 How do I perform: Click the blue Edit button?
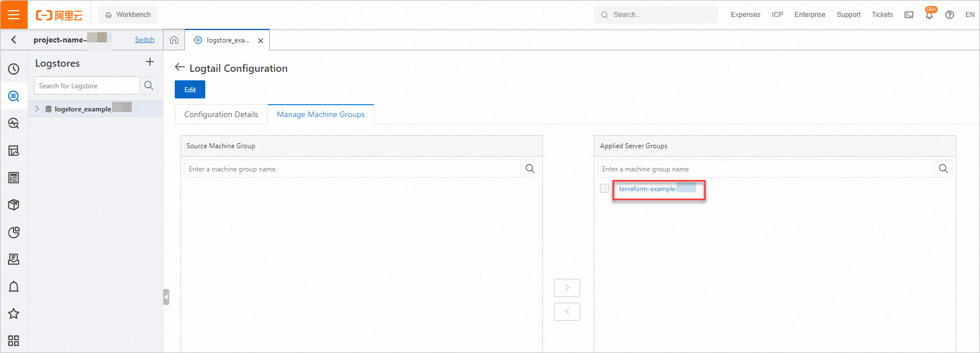click(x=190, y=89)
